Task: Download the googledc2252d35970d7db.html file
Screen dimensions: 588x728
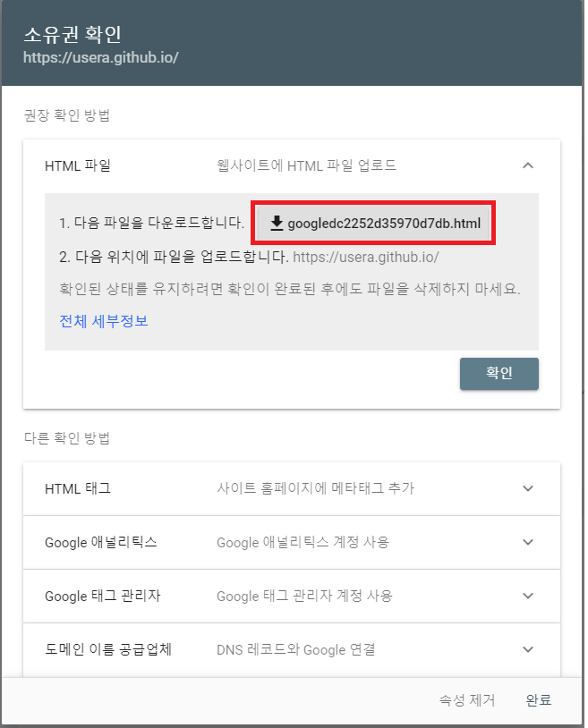Action: 373,224
